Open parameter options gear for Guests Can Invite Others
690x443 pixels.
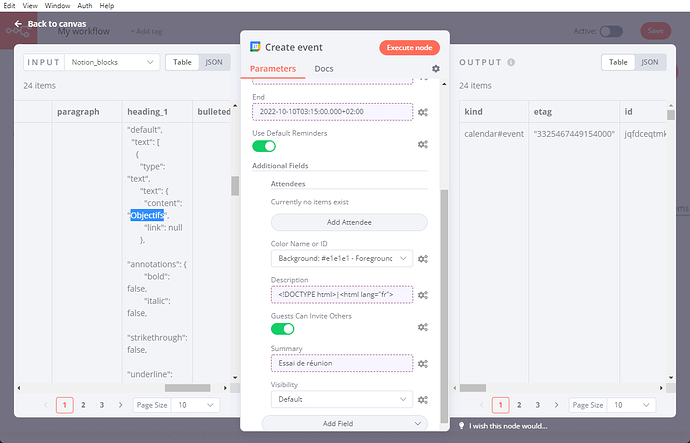423,327
